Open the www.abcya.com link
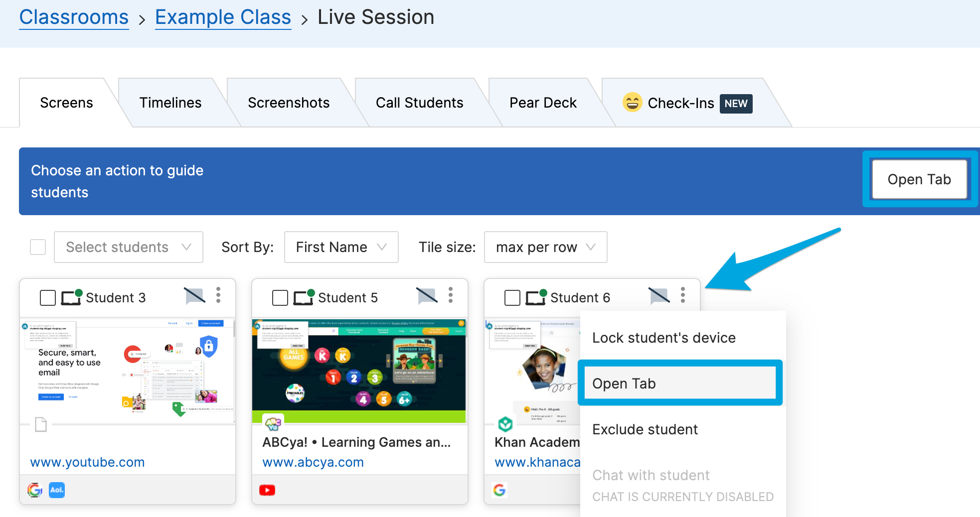Image resolution: width=980 pixels, height=517 pixels. (x=313, y=462)
